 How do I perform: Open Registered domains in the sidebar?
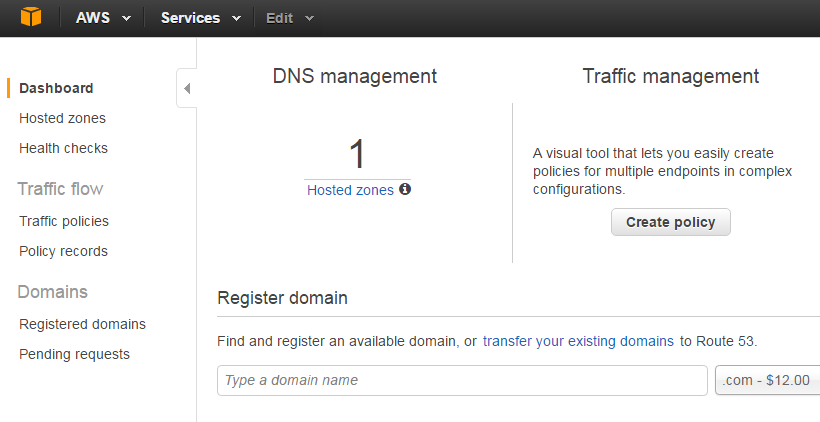(x=82, y=324)
